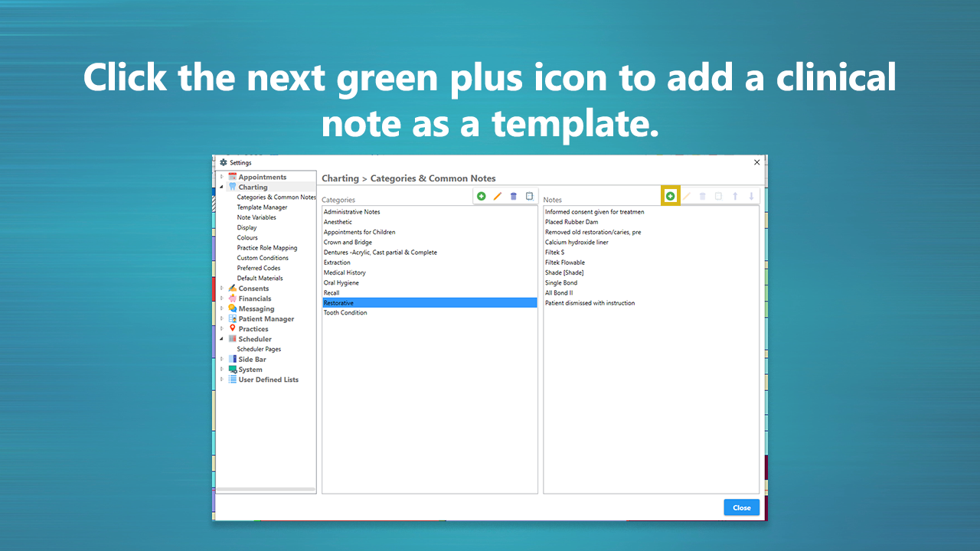Image resolution: width=980 pixels, height=551 pixels.
Task: Open the Template Manager settings page
Action: pyautogui.click(x=262, y=207)
